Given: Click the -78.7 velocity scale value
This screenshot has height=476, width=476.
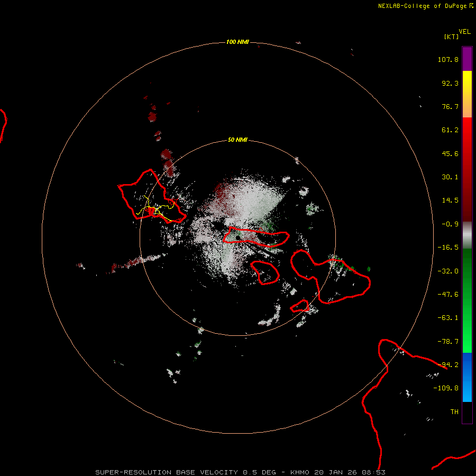Looking at the screenshot, I should tap(448, 342).
